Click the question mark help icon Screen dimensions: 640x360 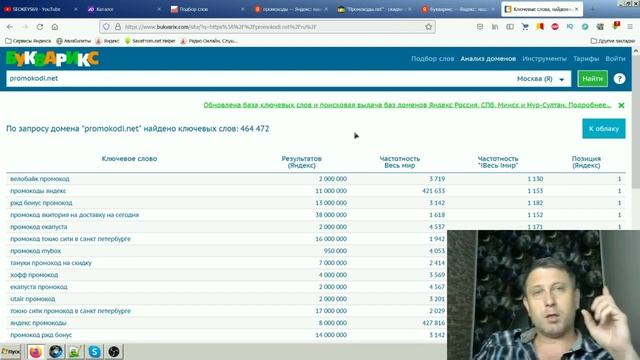(x=619, y=79)
